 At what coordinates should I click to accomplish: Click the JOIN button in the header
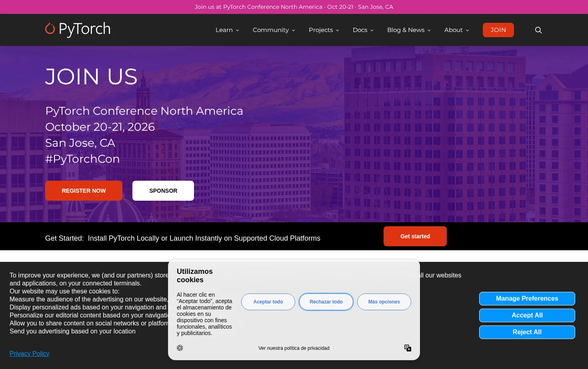tap(498, 30)
